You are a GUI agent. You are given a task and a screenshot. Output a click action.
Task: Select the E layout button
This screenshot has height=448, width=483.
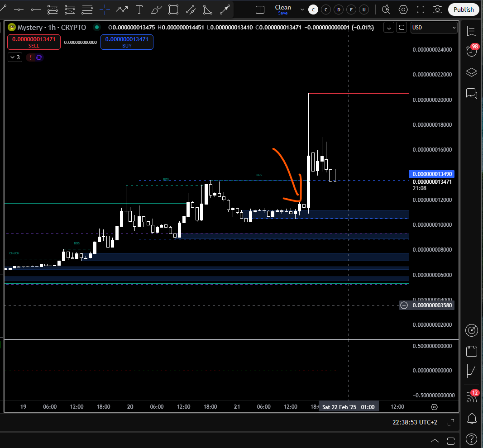[x=351, y=10]
